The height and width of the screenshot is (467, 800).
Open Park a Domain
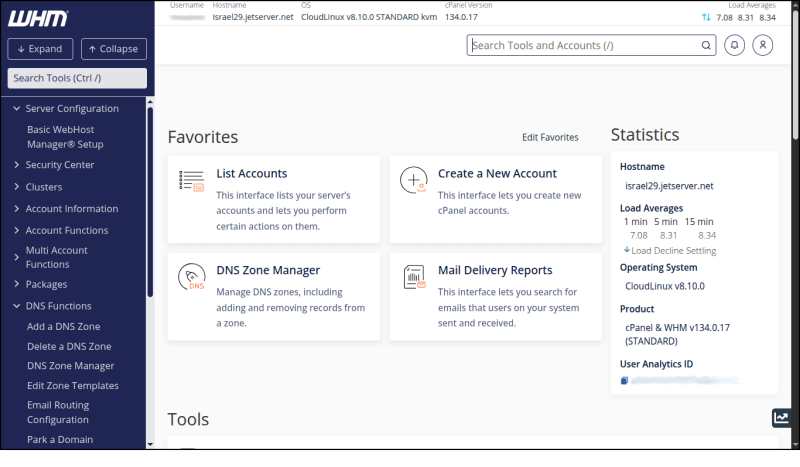60,439
